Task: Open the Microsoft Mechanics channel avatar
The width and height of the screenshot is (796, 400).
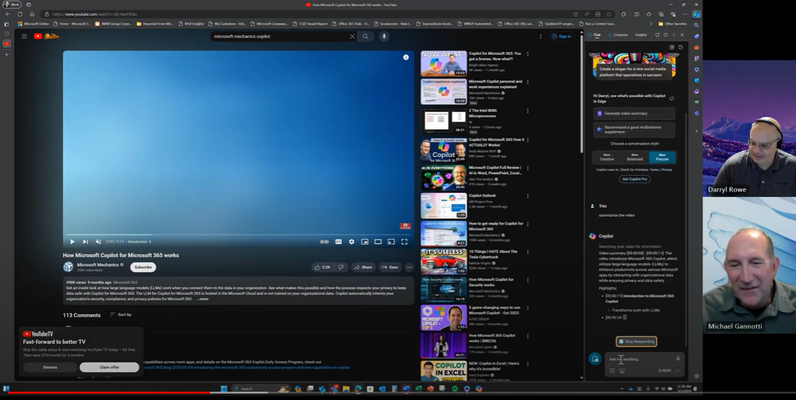Action: [68, 267]
